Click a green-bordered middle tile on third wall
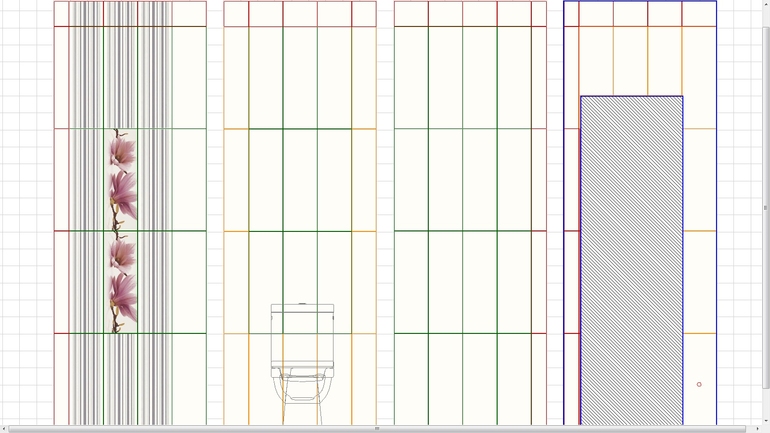 point(445,180)
